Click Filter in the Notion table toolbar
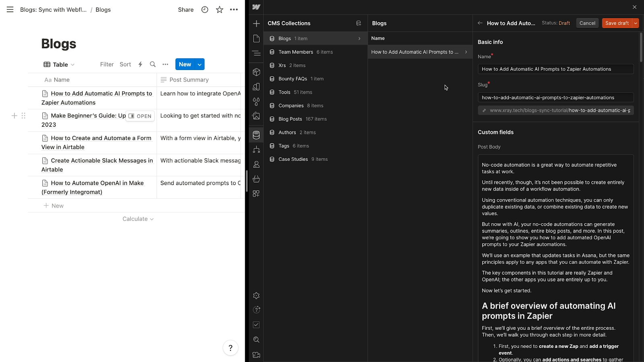The width and height of the screenshot is (644, 362). pyautogui.click(x=107, y=64)
